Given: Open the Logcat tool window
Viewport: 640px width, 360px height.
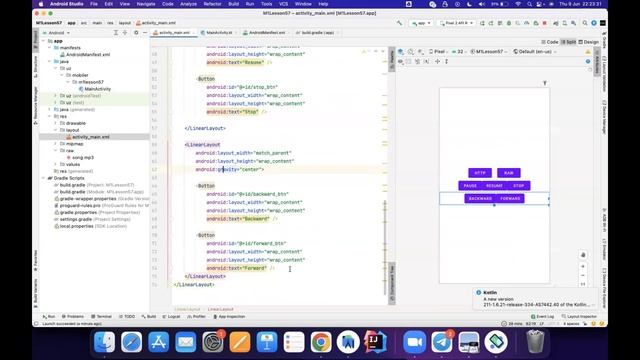Looking at the screenshot, I should tap(171, 317).
